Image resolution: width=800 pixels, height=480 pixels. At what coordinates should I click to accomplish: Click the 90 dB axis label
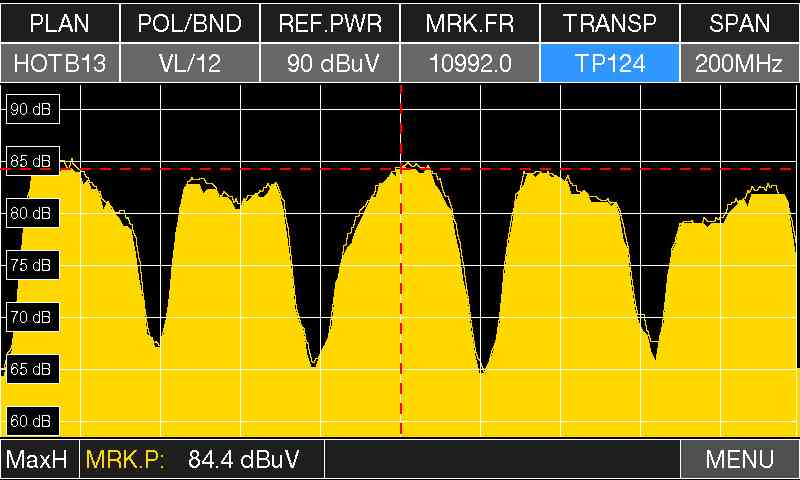[33, 109]
